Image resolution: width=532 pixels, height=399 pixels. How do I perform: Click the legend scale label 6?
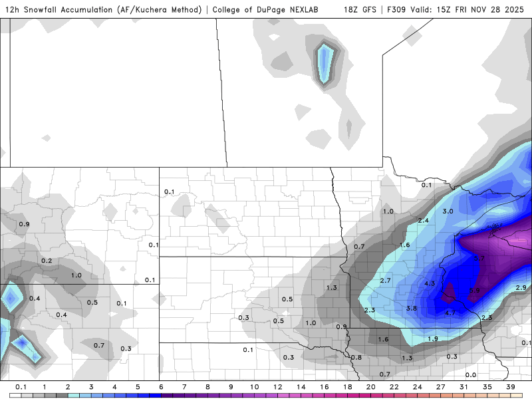(161, 387)
